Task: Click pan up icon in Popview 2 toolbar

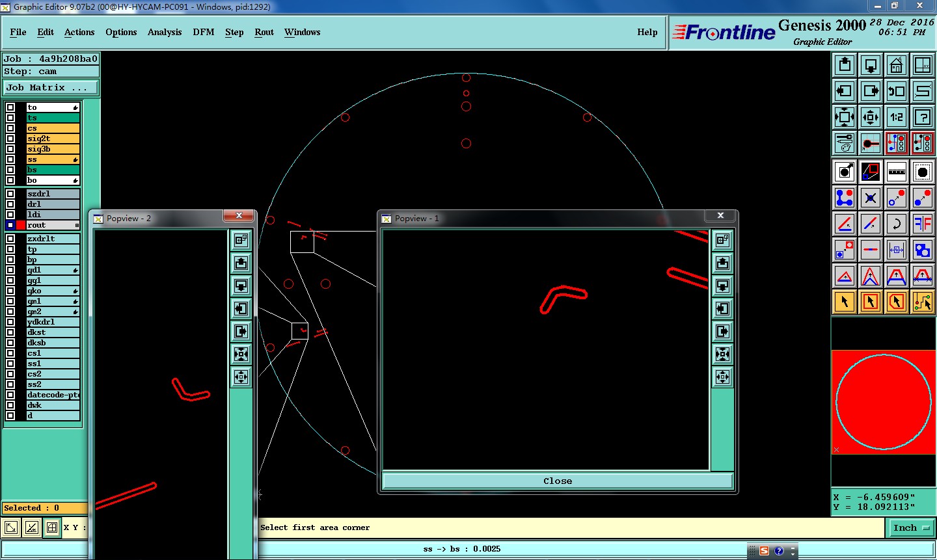Action: [241, 263]
